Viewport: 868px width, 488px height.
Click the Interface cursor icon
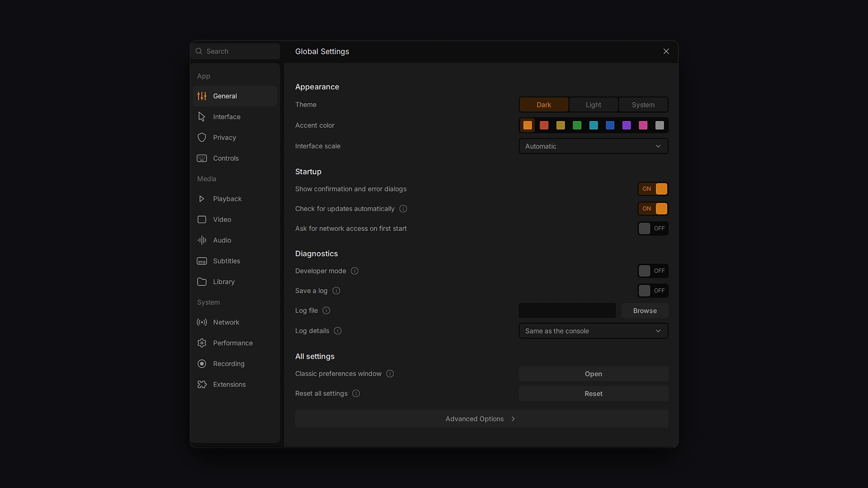point(202,117)
